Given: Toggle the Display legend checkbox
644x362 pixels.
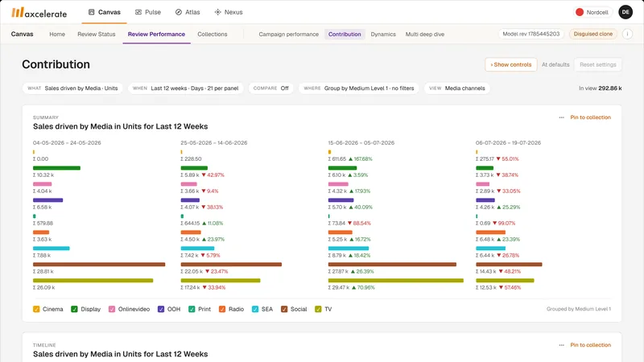Looking at the screenshot, I should pos(74,309).
